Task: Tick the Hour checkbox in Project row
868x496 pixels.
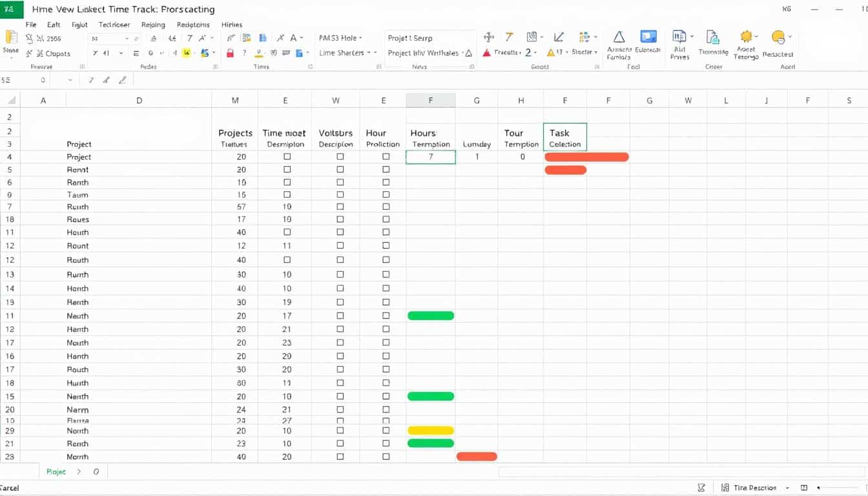Action: point(386,157)
